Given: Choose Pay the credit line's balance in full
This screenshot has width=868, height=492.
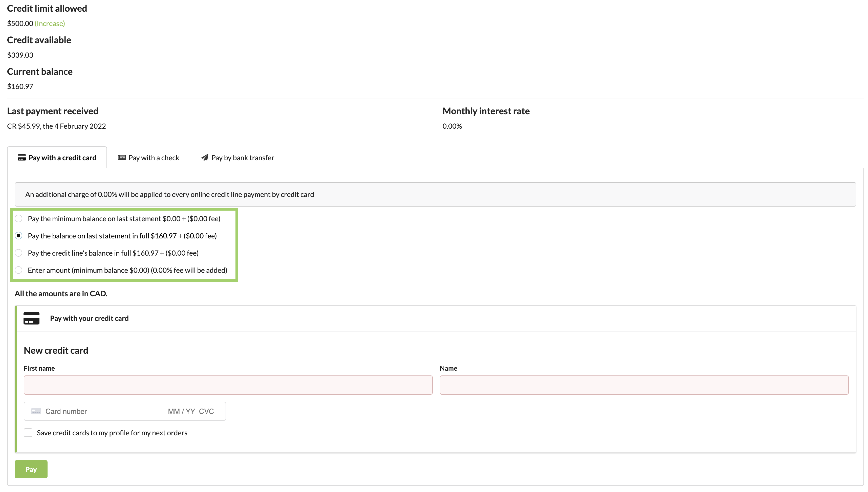Looking at the screenshot, I should [x=19, y=253].
